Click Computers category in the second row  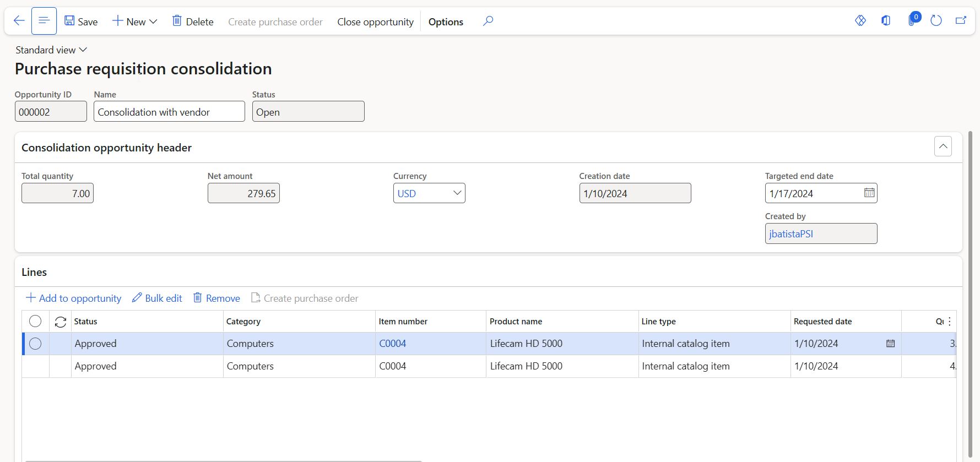click(x=250, y=366)
